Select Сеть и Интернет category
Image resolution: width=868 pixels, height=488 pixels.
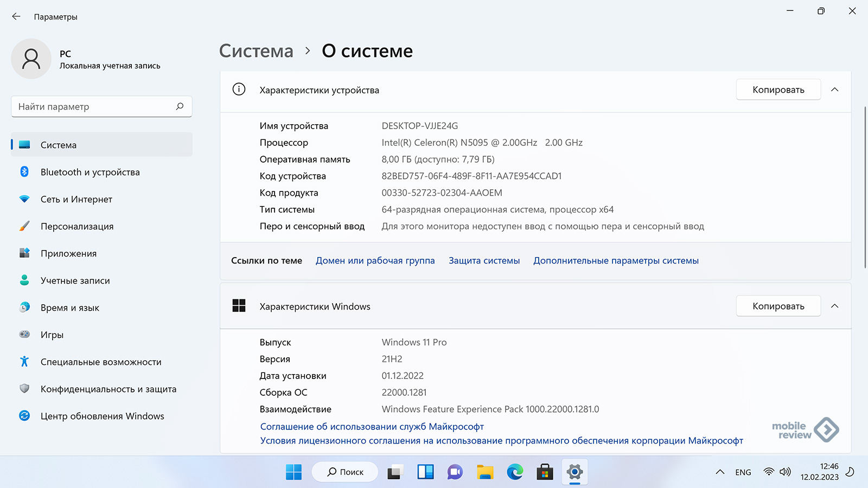tap(102, 199)
